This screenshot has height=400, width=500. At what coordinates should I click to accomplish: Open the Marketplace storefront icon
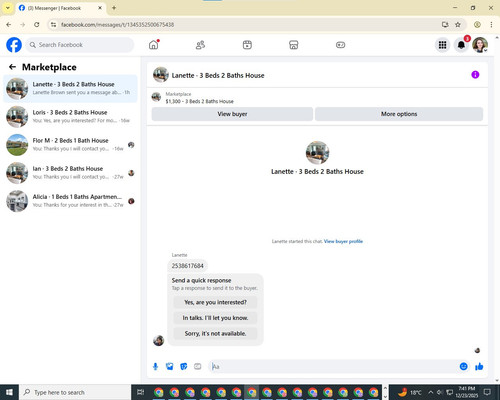(294, 45)
